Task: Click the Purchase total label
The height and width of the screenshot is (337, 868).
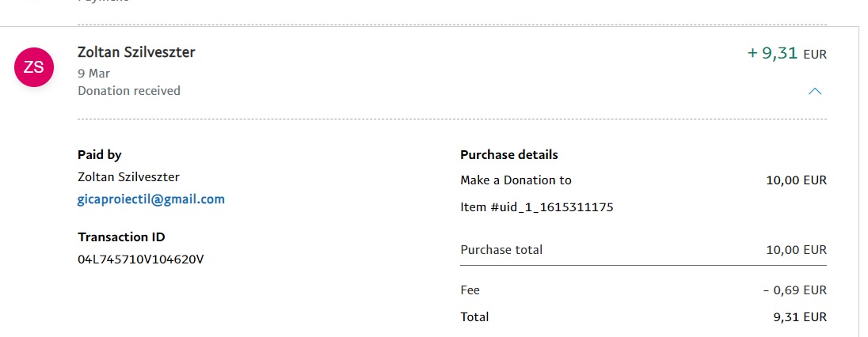Action: tap(501, 250)
